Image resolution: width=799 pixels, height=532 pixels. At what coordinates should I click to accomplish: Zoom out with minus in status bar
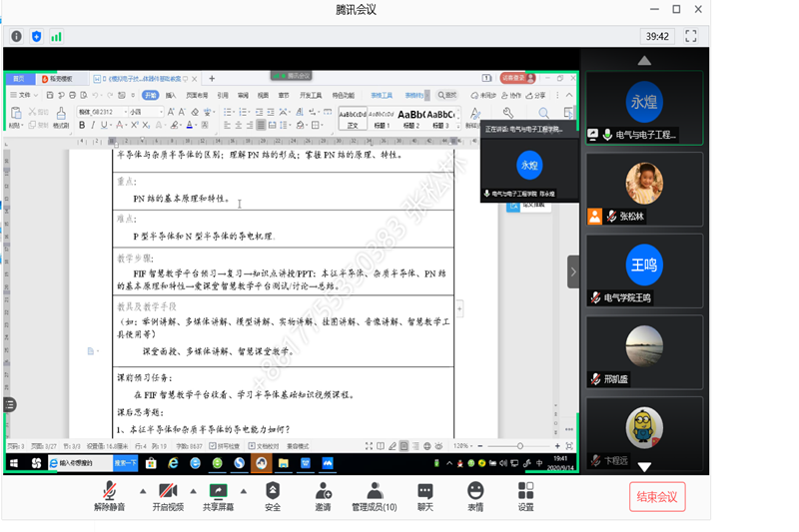coord(480,446)
